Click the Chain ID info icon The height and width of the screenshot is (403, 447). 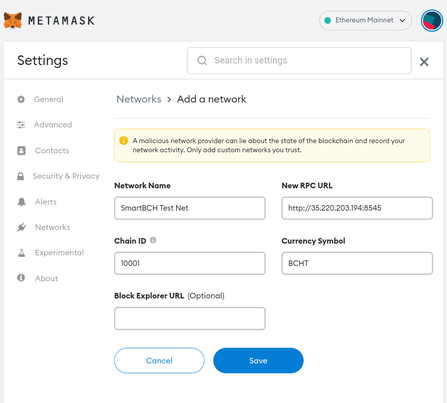pos(153,240)
